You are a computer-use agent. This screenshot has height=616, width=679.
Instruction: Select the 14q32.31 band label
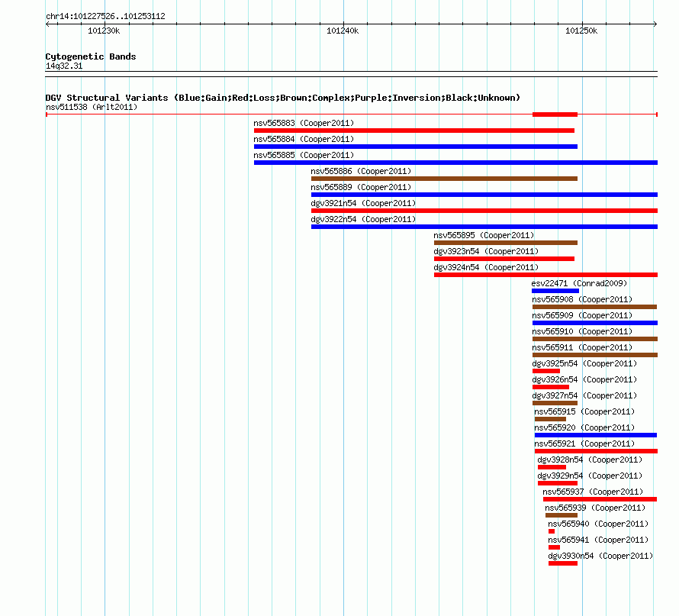(x=64, y=66)
